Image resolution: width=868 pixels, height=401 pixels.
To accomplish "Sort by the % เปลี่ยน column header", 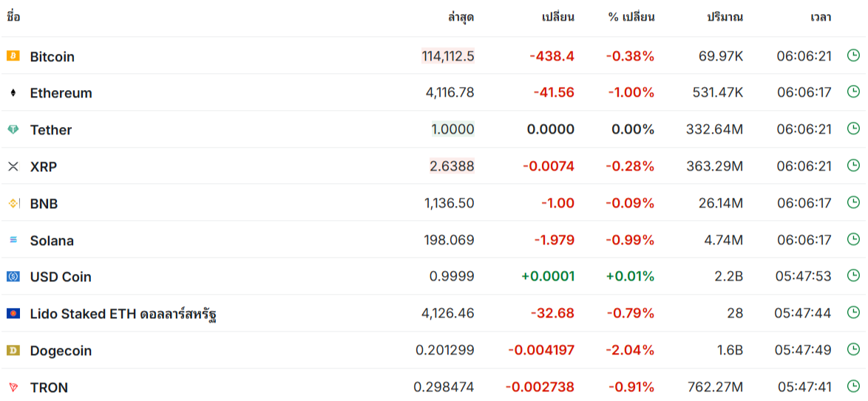I will pyautogui.click(x=631, y=17).
